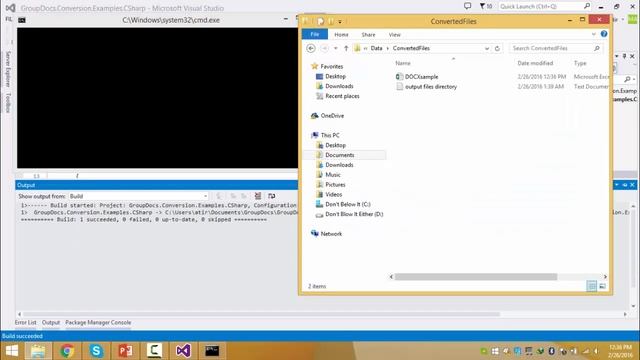Click Explorer horizontal scrollbar thumb
This screenshot has height=360, width=640.
pos(476,277)
